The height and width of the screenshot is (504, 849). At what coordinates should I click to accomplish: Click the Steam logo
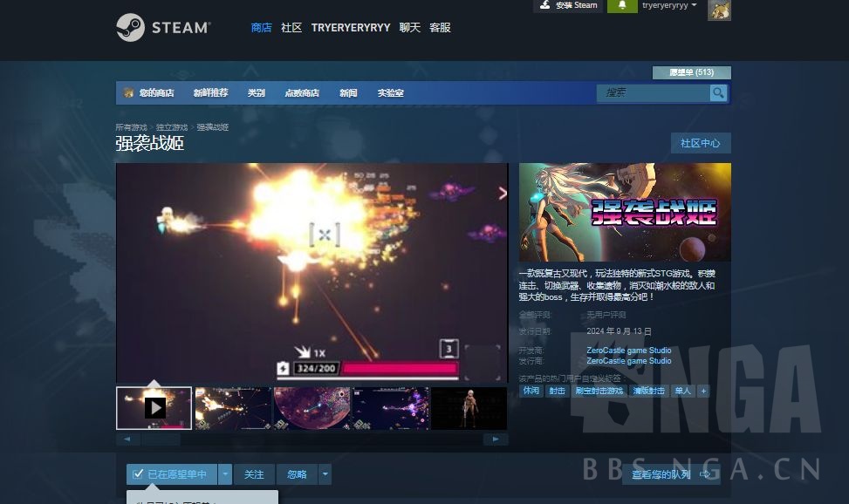click(x=163, y=27)
